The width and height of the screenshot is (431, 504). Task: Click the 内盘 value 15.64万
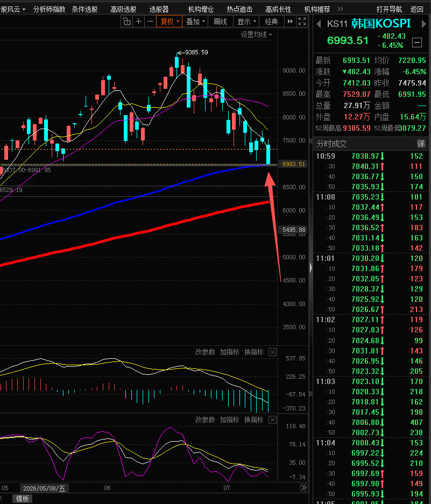point(413,117)
